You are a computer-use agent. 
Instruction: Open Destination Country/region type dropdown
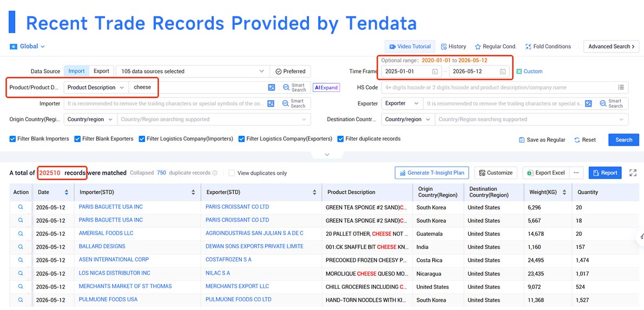[408, 120]
